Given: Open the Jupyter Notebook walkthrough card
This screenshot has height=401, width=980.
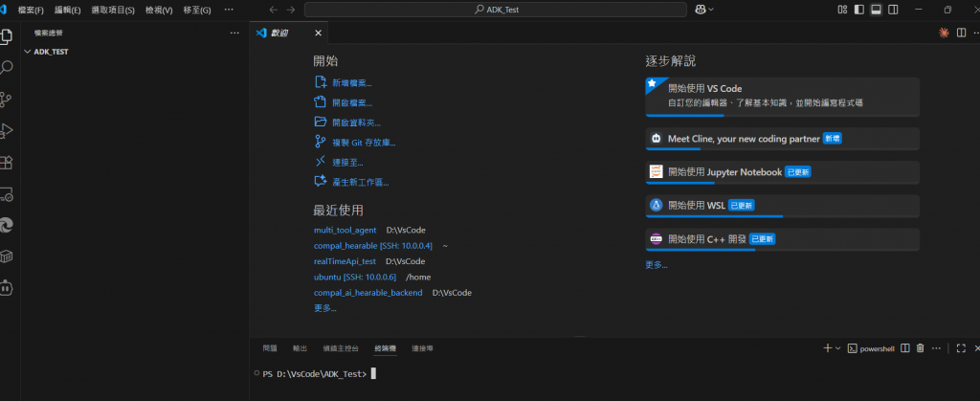Looking at the screenshot, I should [x=782, y=172].
